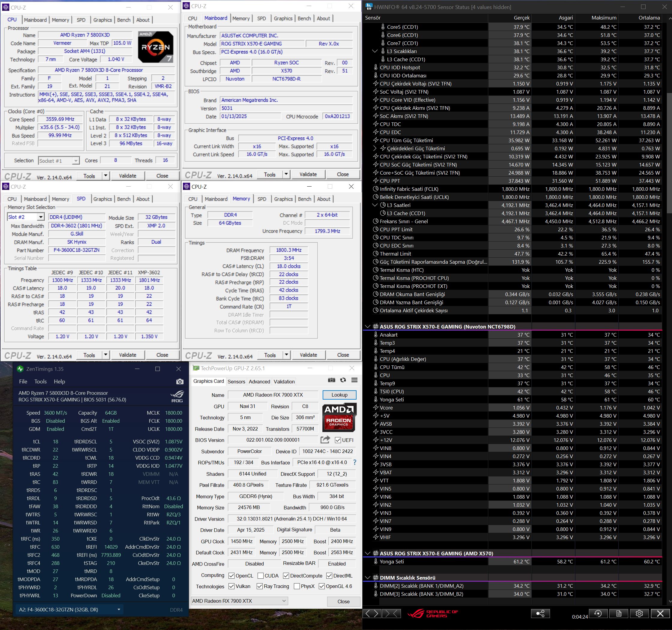Click the BIOS Version field in GPU-Z
Viewport: 672px width, 630px height.
(x=273, y=440)
